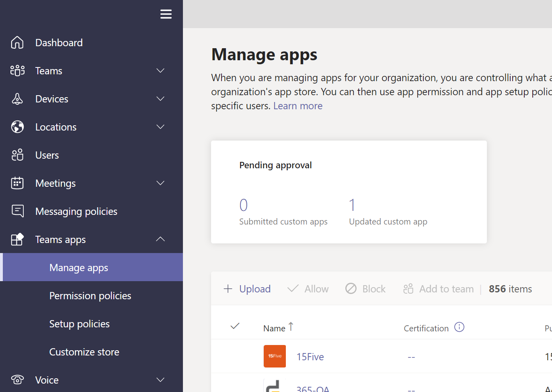Follow the Learn more link
The width and height of the screenshot is (552, 392).
[x=298, y=106]
